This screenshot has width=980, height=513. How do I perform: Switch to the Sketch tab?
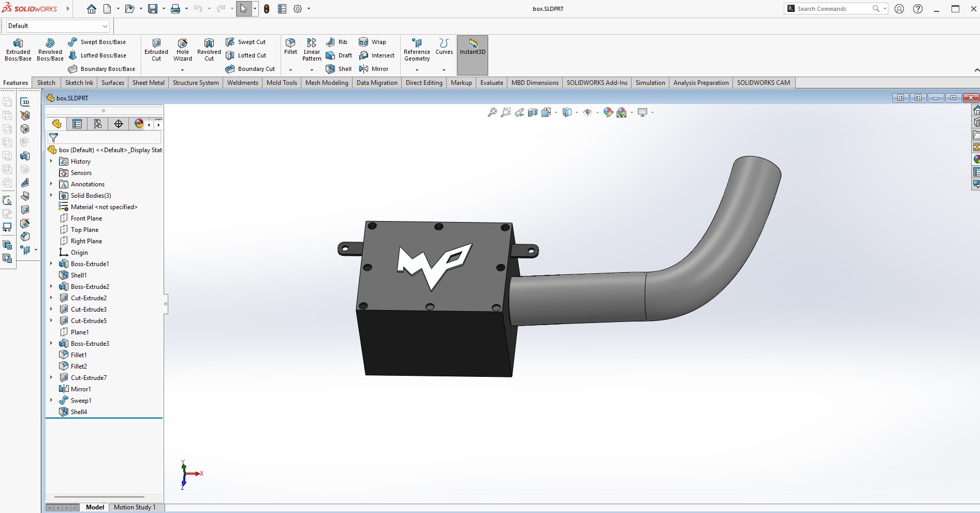46,83
